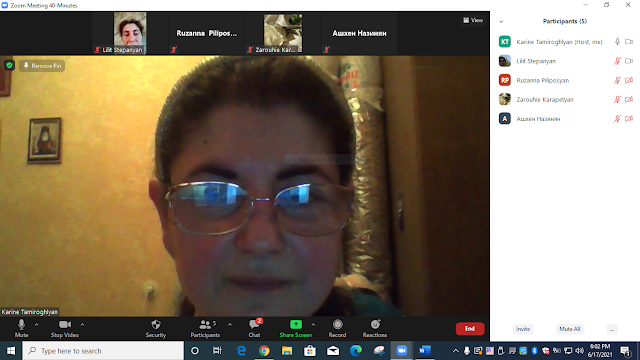The image size is (640, 360).
Task: Select Ruzanna Pilipos... participant tile
Action: 206,33
